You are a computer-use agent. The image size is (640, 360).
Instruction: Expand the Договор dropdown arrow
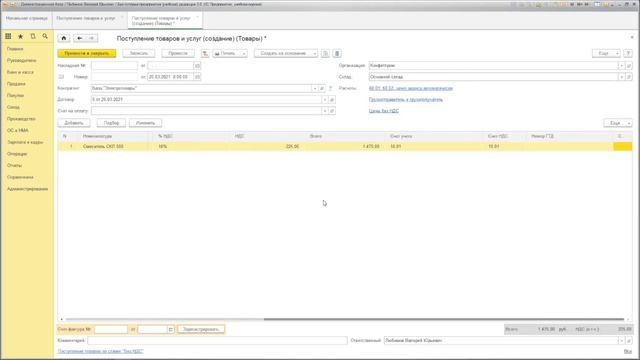click(x=325, y=100)
